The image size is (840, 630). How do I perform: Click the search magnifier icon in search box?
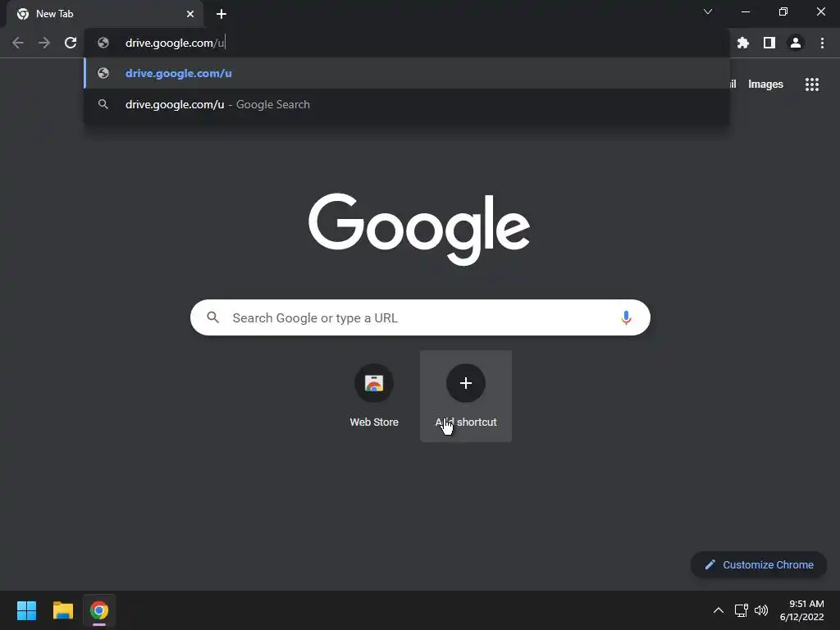click(x=212, y=317)
